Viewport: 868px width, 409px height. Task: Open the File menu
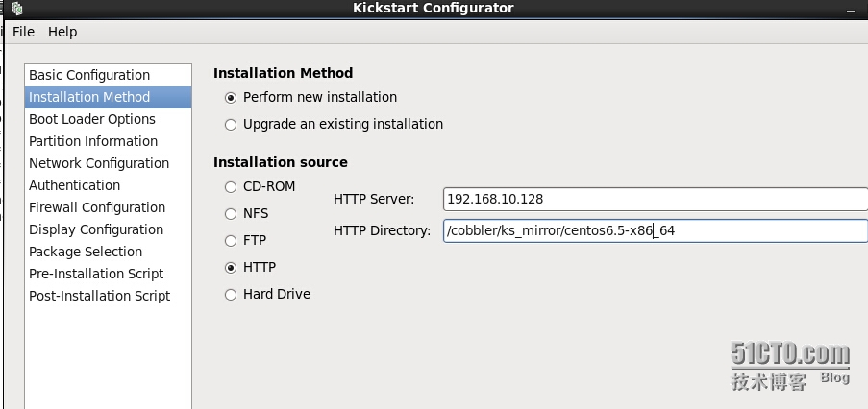coord(23,32)
